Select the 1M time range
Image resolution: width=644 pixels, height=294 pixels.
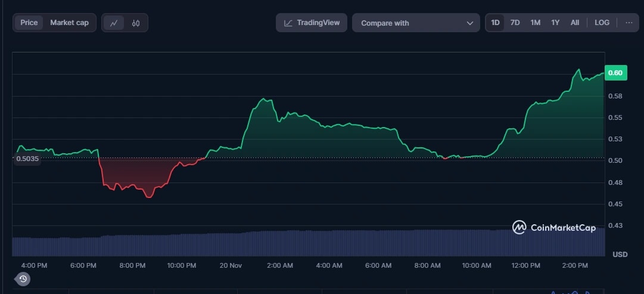pos(536,23)
